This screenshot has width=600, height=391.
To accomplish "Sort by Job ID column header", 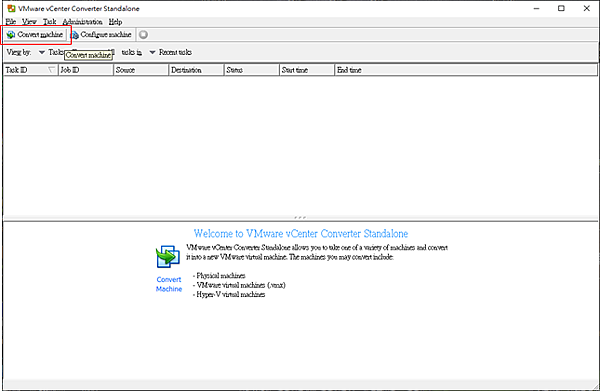I will point(86,70).
